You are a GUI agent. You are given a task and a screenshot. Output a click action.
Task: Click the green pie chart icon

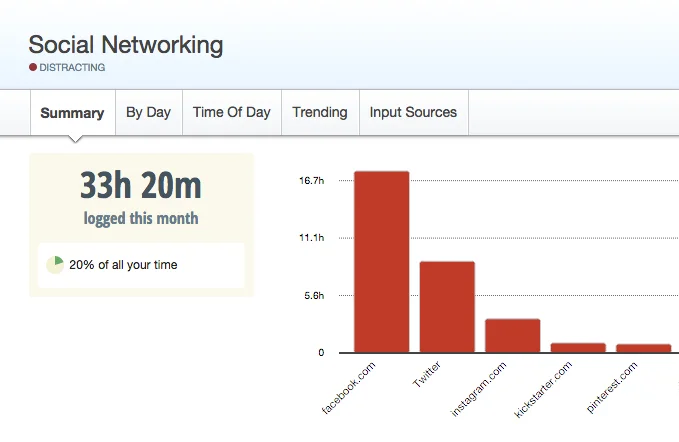coord(55,265)
